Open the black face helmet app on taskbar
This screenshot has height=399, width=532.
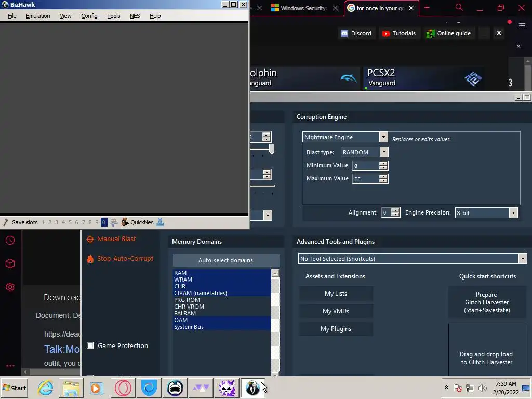pos(175,388)
